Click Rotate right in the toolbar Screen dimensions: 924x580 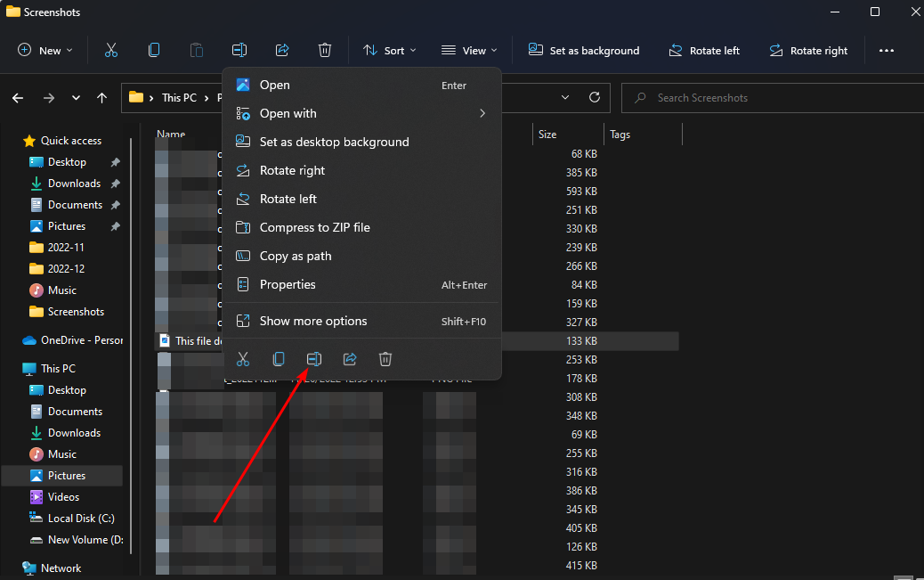[808, 51]
